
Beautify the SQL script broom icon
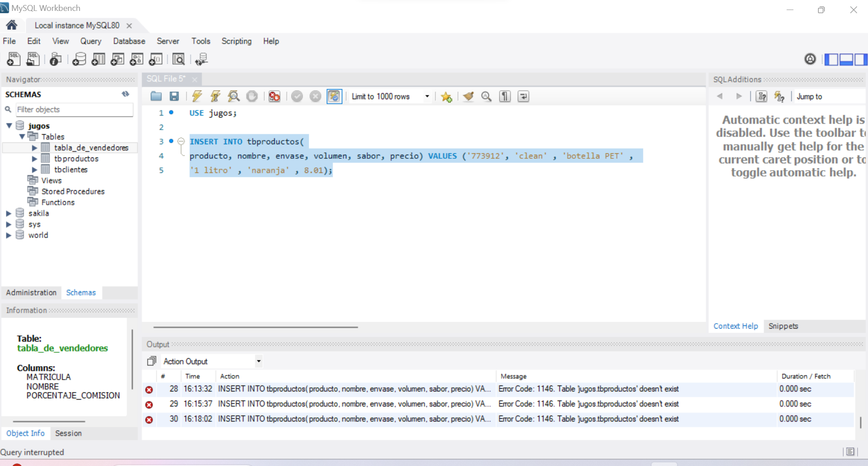[x=468, y=96]
